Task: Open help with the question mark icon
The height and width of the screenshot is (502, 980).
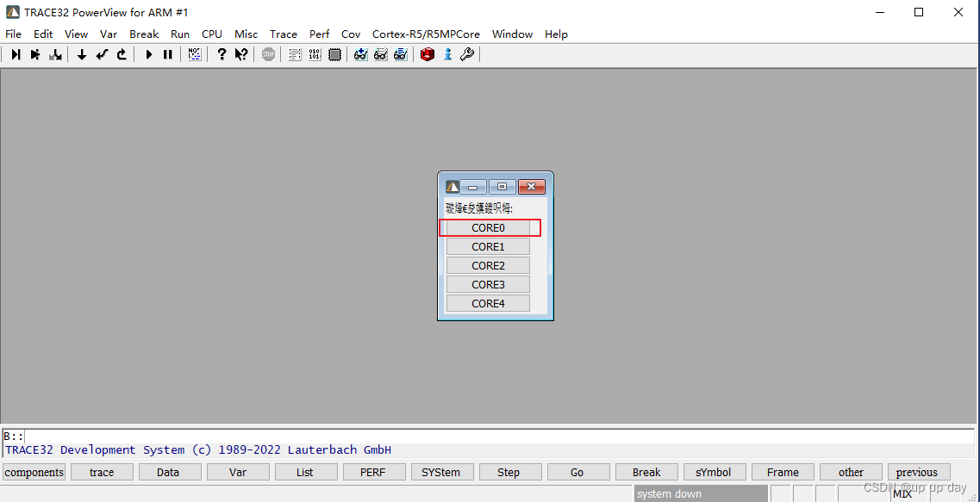Action: [x=222, y=54]
